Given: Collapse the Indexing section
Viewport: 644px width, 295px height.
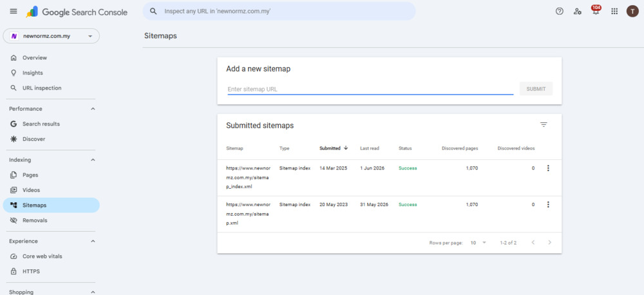Looking at the screenshot, I should point(93,160).
